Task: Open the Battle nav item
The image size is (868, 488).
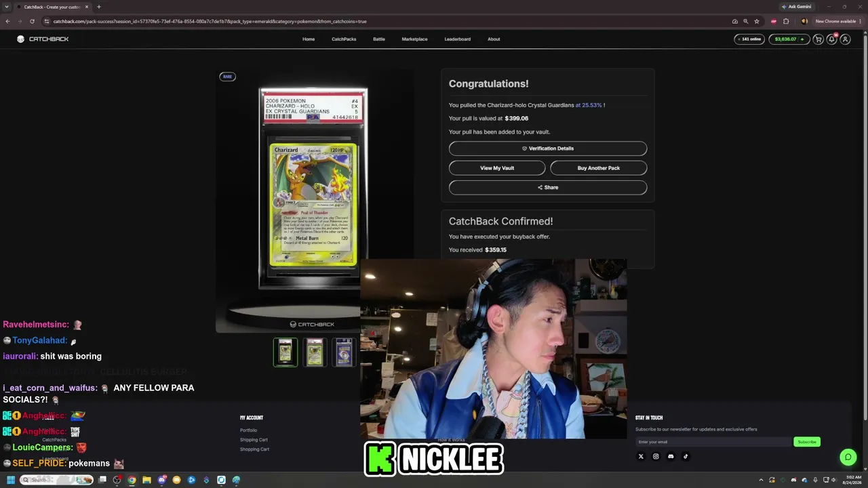Action: click(379, 39)
